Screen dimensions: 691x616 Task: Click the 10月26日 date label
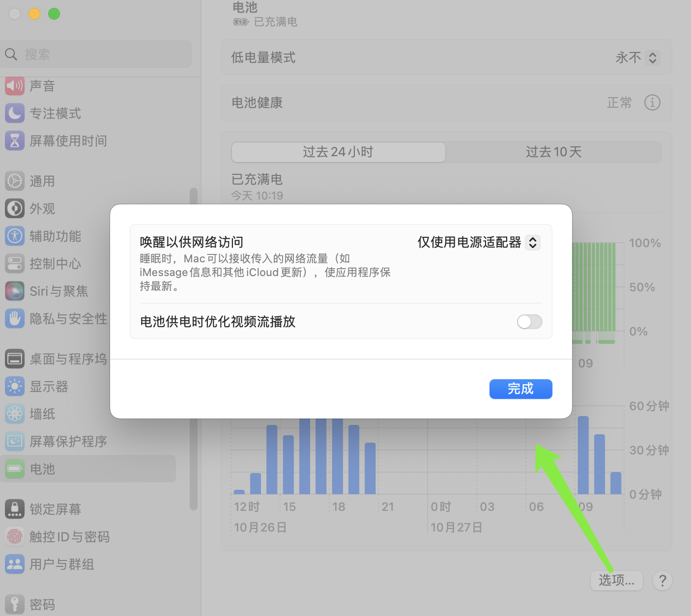point(260,528)
